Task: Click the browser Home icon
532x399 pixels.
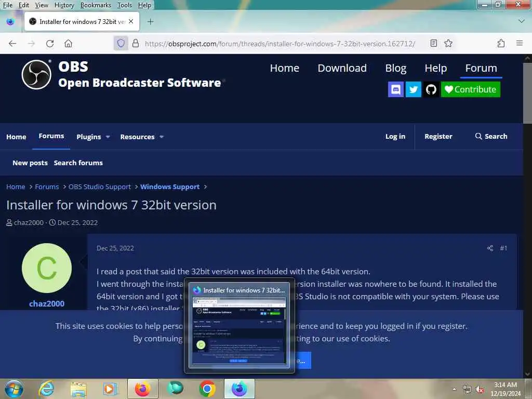Action: [68, 44]
